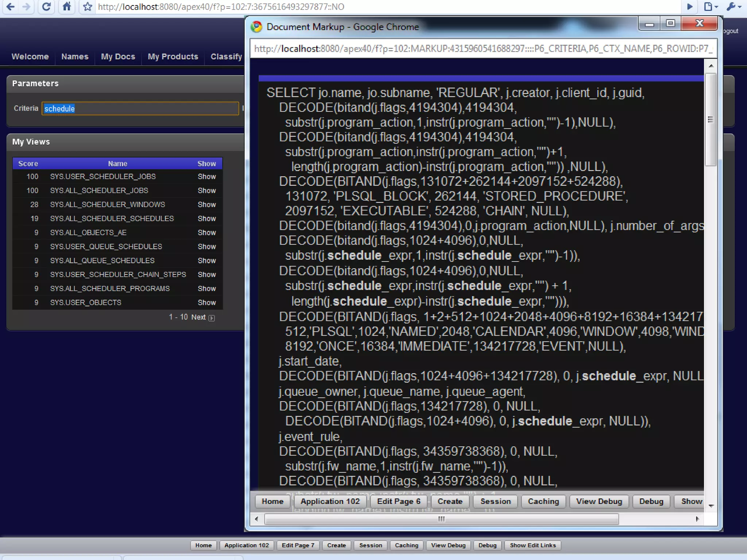Show SYS.USER_QUEUE_SCHEDULES view markup
Screen dimensions: 747x560
point(206,246)
